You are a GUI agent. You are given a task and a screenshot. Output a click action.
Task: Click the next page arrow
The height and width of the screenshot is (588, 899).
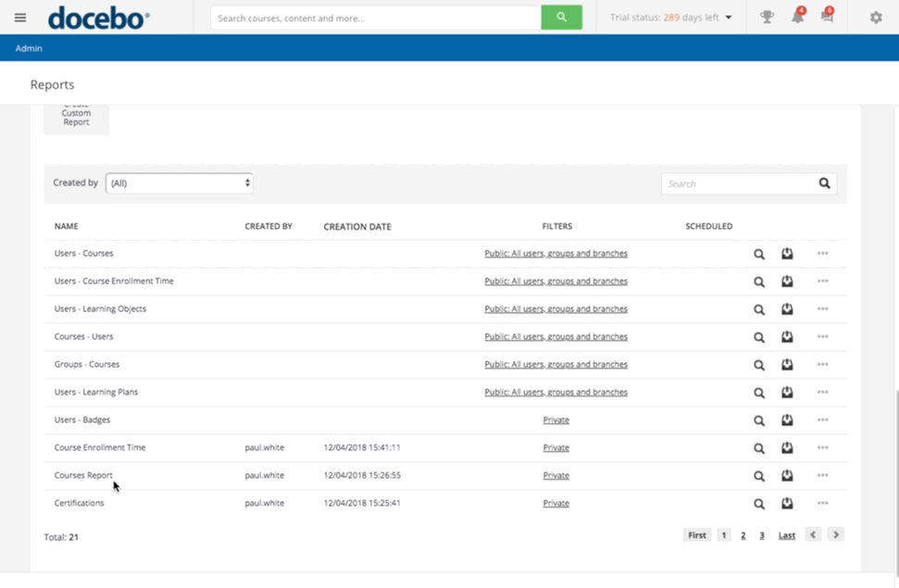[x=836, y=535]
